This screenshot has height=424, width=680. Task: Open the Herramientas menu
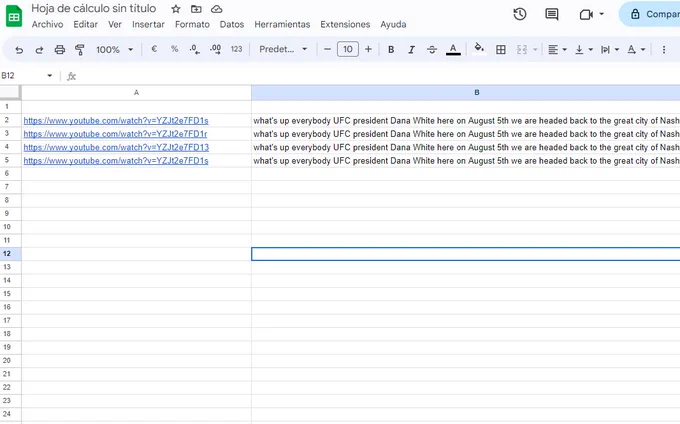click(282, 24)
